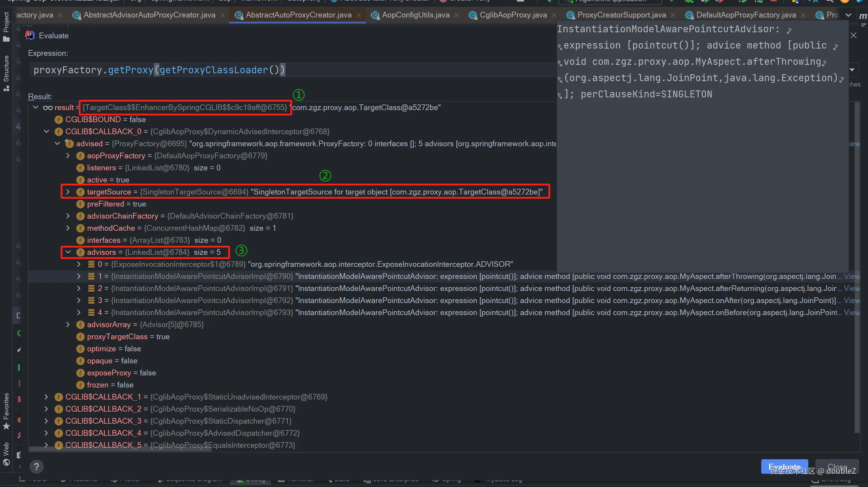Collapse the root result node

(35, 107)
